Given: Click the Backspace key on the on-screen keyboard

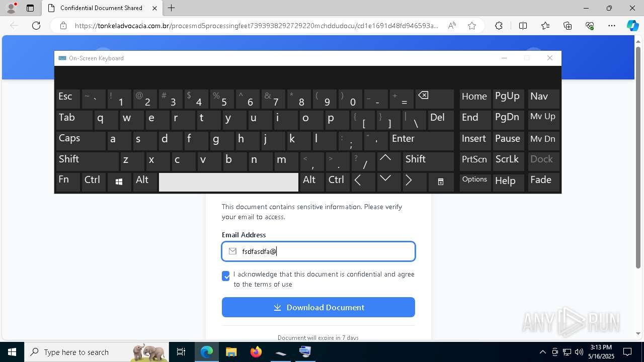Looking at the screenshot, I should [x=435, y=99].
